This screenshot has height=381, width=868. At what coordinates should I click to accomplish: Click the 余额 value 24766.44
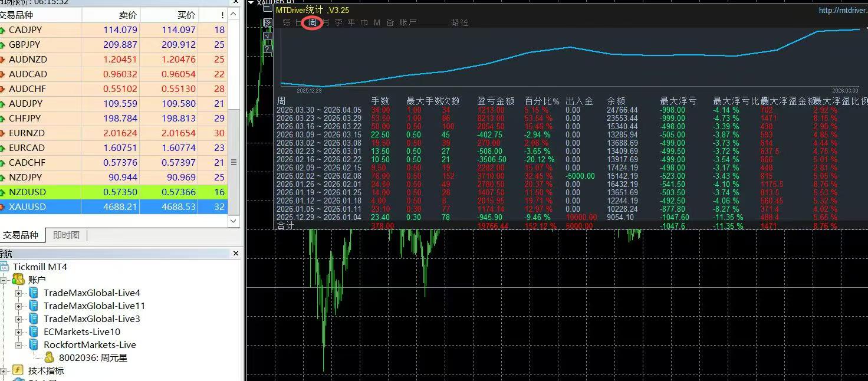pos(622,110)
